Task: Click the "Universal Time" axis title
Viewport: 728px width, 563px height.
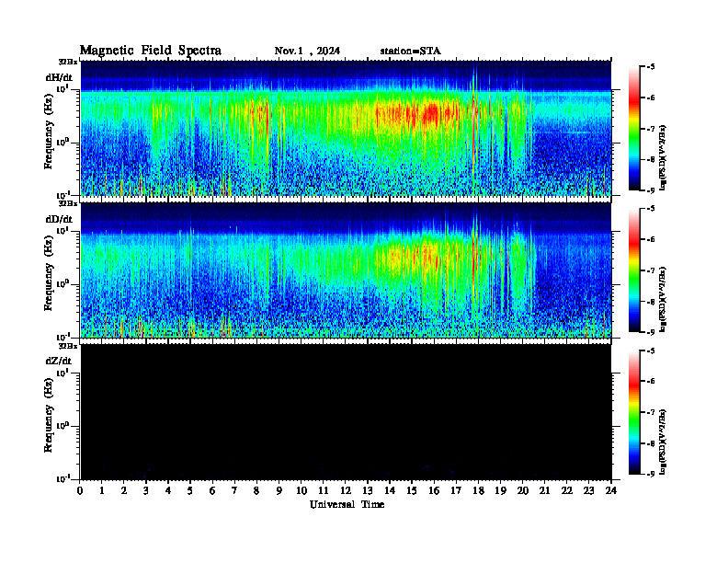Action: click(x=347, y=504)
